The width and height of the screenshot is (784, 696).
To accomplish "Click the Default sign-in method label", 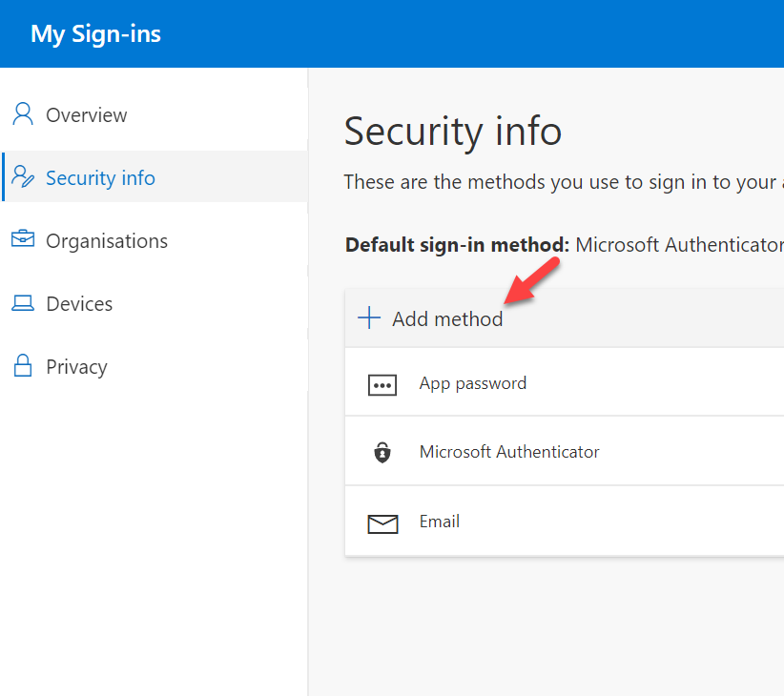I will [x=457, y=245].
